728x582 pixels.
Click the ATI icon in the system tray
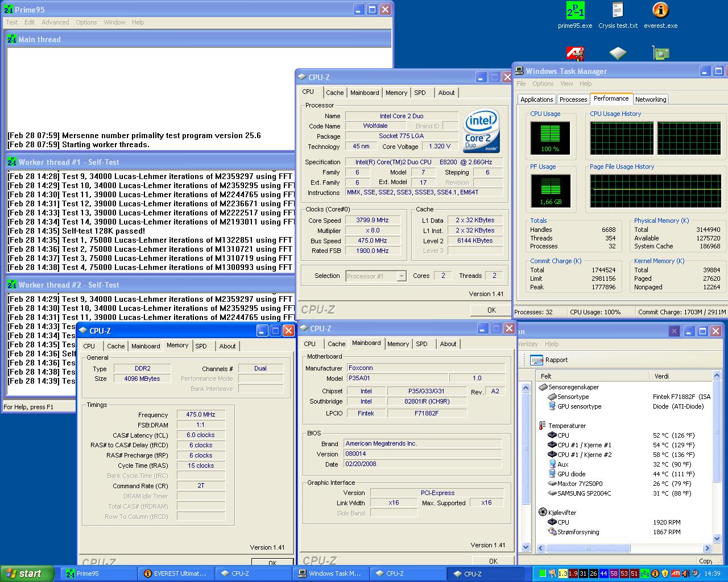click(x=675, y=573)
